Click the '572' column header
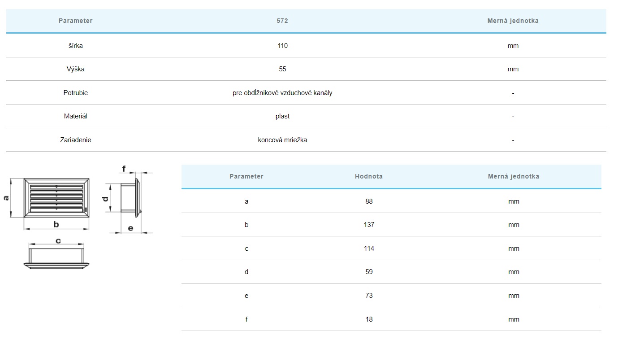Viewport: 644px width, 340px height. coord(282,21)
